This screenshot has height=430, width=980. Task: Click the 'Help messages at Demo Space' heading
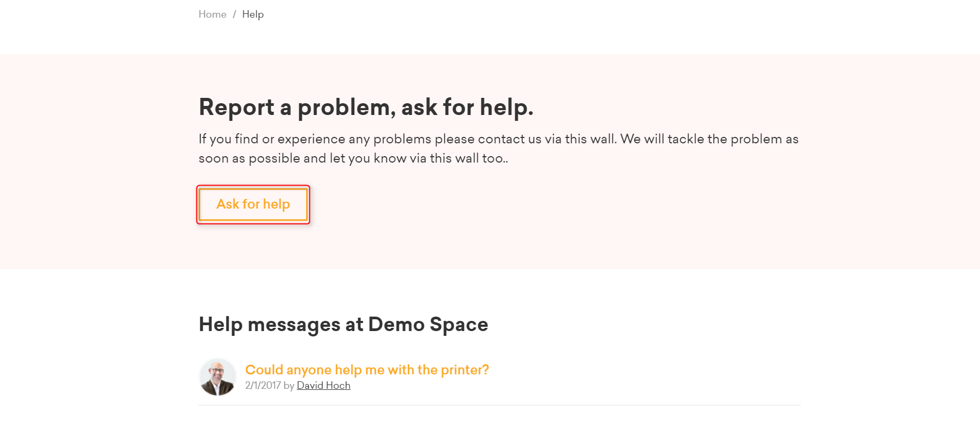pos(343,325)
